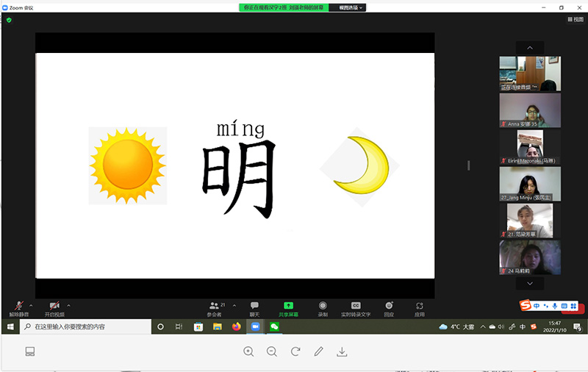Screen dimensions: 588x372
Task: Click the green encryption shield icon
Action: pos(9,20)
